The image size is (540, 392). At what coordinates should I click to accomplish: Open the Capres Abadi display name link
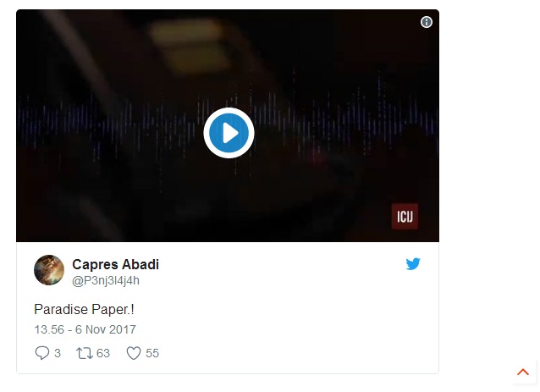pyautogui.click(x=115, y=264)
